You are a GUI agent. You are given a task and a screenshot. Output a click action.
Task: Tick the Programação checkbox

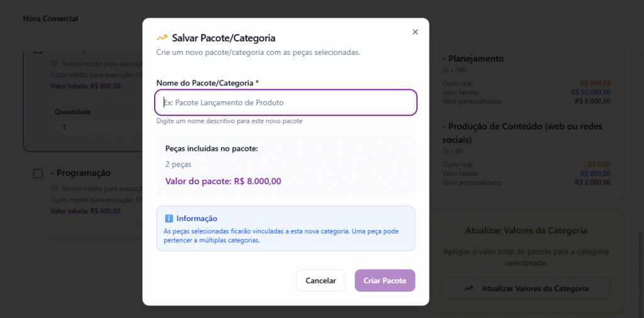[x=38, y=173]
